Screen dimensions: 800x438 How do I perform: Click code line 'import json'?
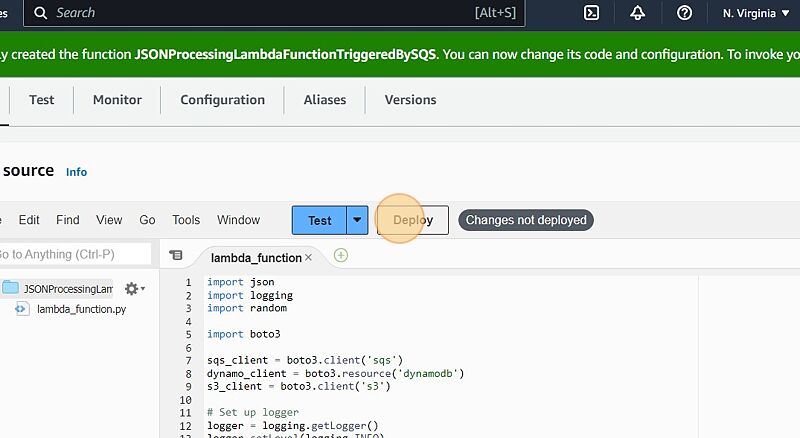click(240, 282)
